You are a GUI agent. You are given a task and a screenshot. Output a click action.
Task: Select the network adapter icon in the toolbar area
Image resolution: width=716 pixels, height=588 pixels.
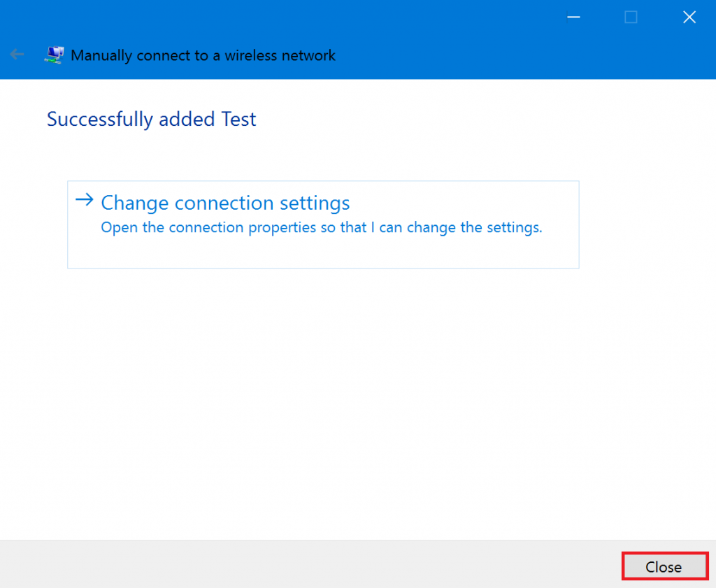[x=54, y=54]
